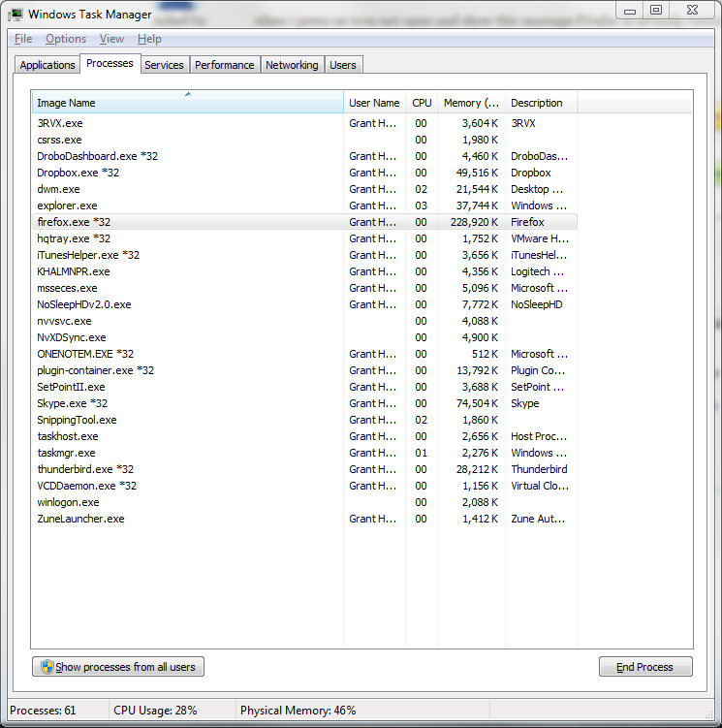The image size is (722, 728).
Task: Click the Desktop description for dwm.exe
Action: 537,189
